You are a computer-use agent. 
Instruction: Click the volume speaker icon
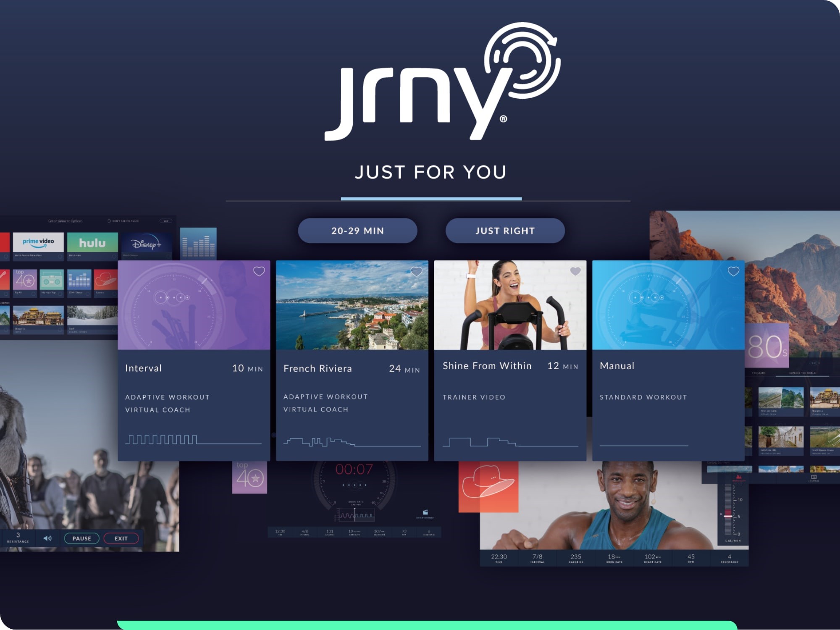click(47, 538)
